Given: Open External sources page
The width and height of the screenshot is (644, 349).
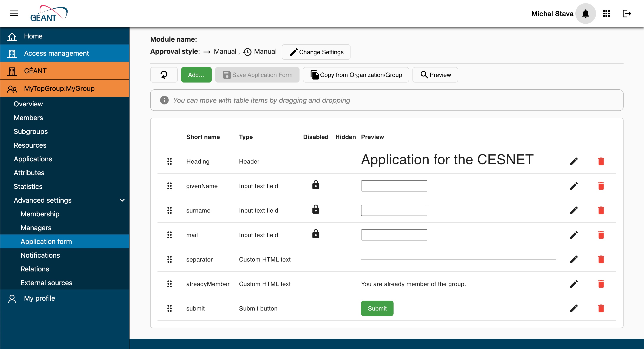Looking at the screenshot, I should click(65, 282).
